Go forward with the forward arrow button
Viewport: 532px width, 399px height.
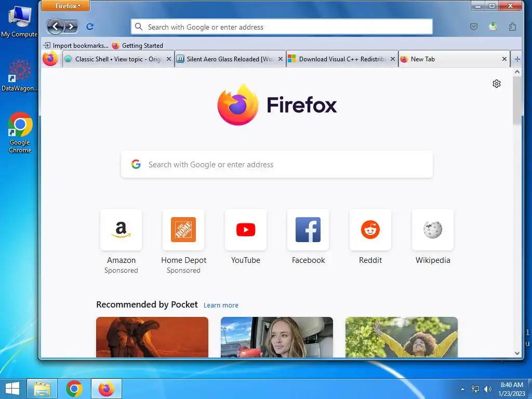(71, 26)
